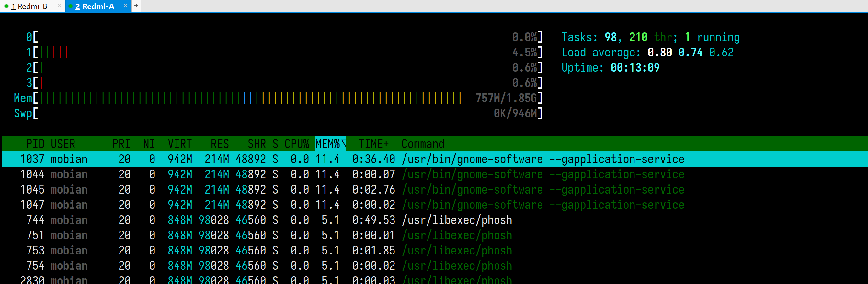Close the Redmi-A tab
This screenshot has width=868, height=284.
pos(125,6)
